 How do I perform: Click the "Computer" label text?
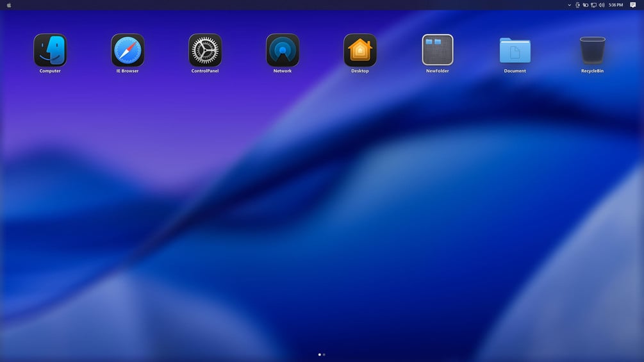50,71
